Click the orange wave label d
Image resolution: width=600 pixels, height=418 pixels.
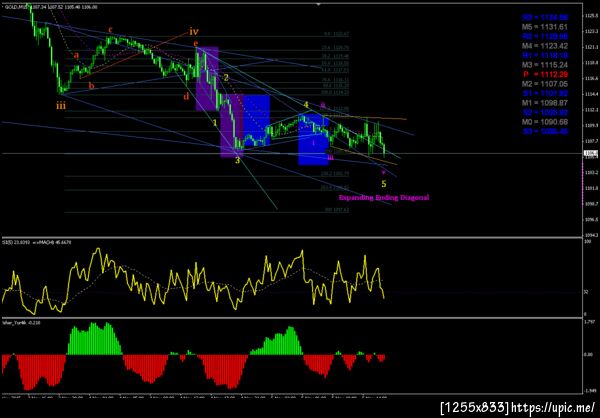point(186,96)
